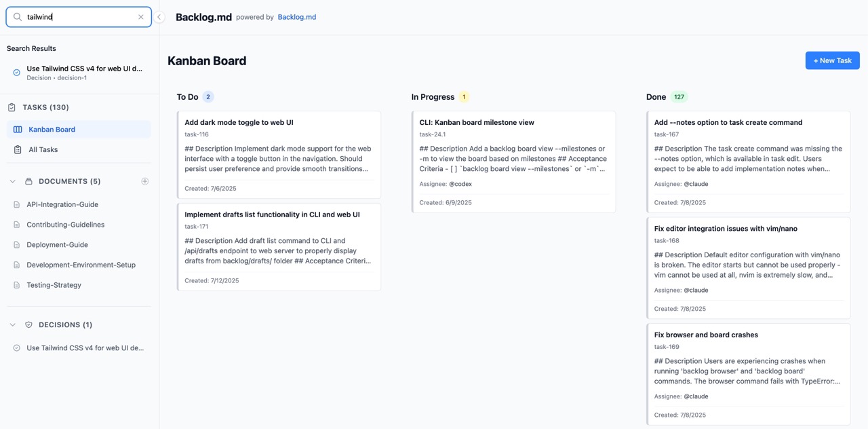Click the DECISIONS shield icon
This screenshot has height=429, width=868.
[x=28, y=324]
